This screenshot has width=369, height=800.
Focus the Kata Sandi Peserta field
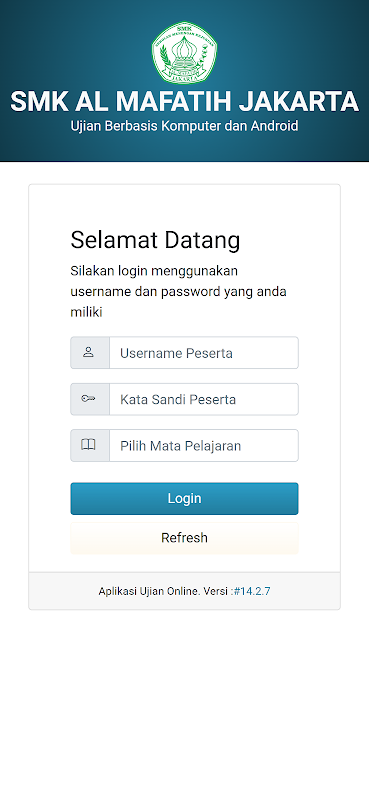(204, 399)
